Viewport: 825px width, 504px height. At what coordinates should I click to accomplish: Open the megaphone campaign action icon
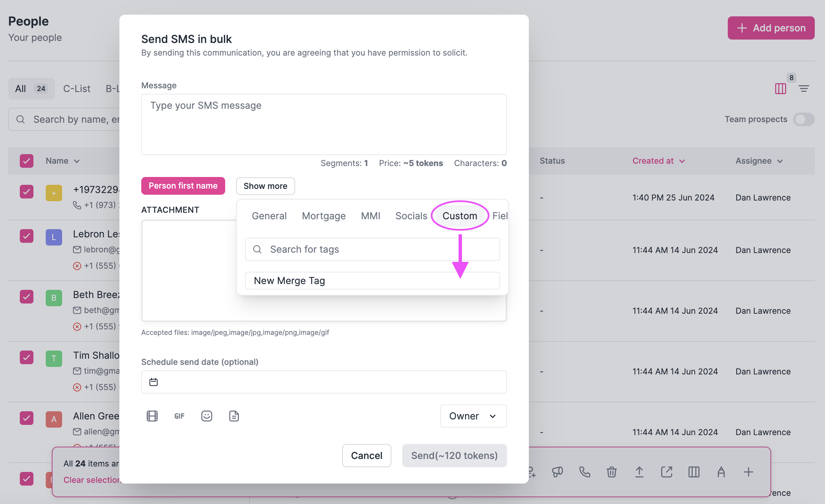point(557,472)
